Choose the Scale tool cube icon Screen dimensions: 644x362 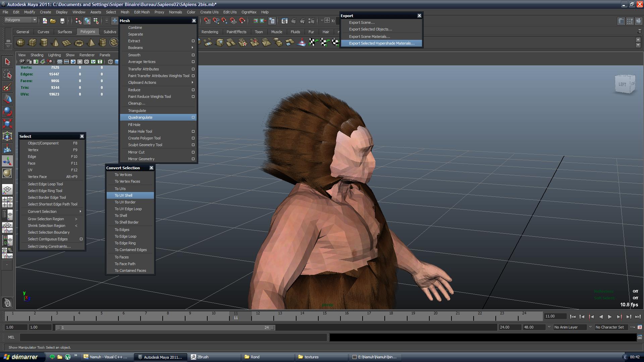point(7,124)
